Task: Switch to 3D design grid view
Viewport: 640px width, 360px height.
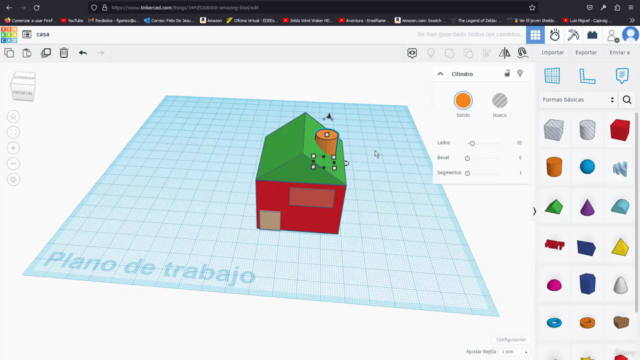Action: coord(535,35)
